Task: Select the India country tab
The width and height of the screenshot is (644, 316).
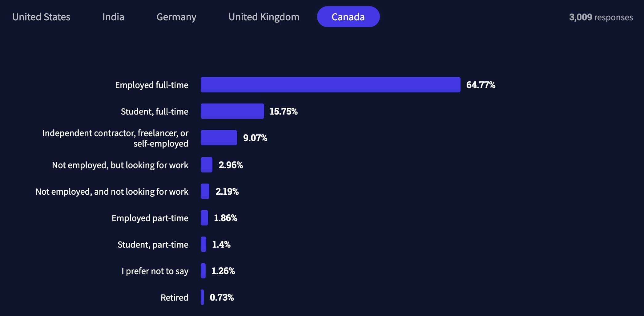Action: [x=113, y=17]
